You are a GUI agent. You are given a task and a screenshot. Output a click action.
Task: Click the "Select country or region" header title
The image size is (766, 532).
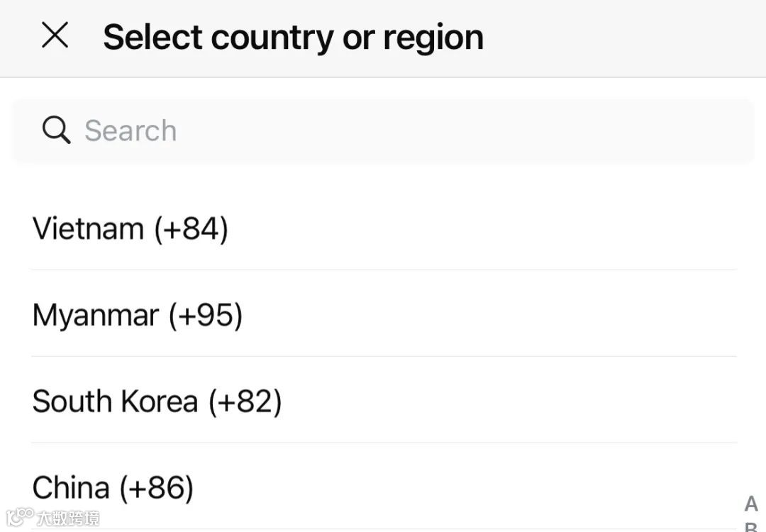click(293, 37)
